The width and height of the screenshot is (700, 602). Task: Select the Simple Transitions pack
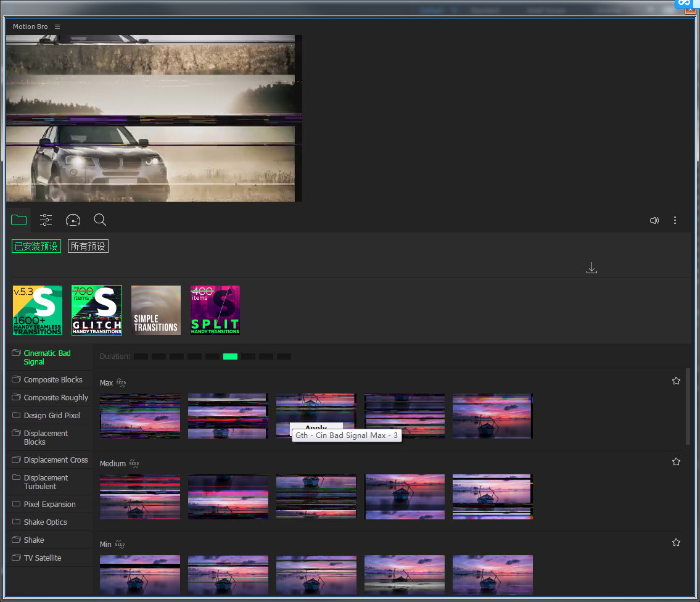tap(156, 310)
